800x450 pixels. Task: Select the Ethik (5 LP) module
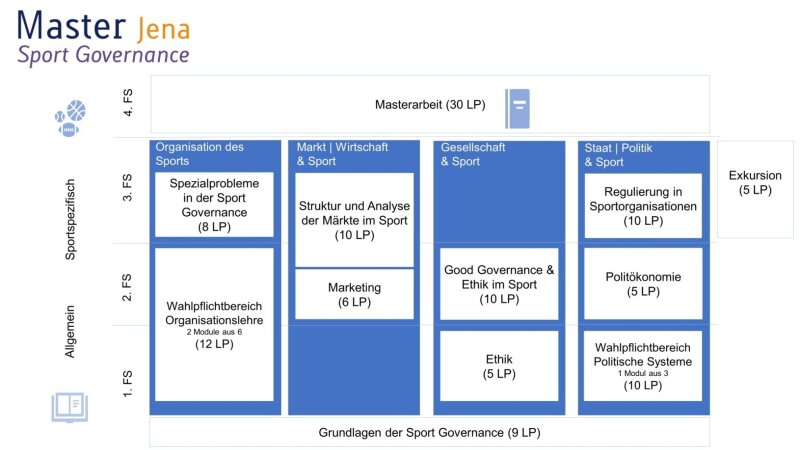tap(499, 366)
